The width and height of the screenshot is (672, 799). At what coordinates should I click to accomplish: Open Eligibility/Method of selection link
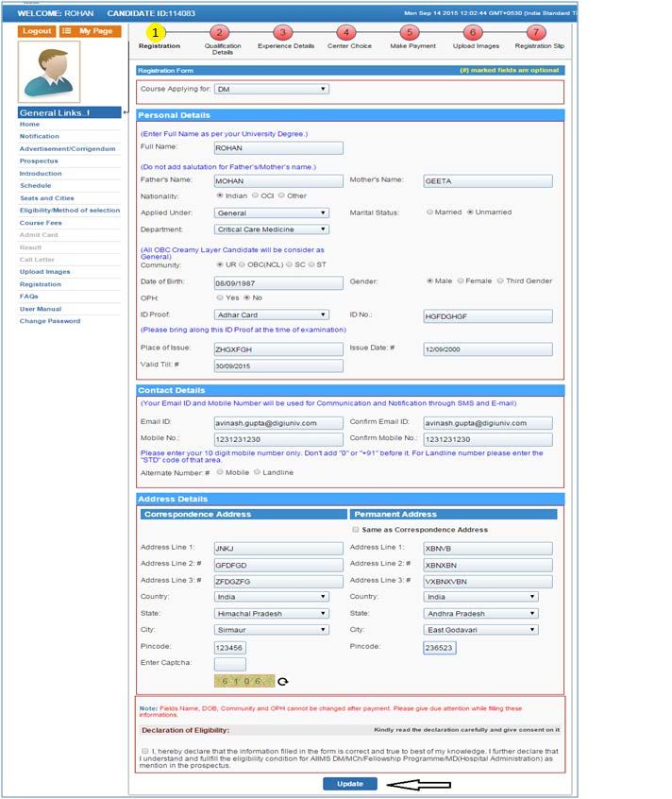point(70,211)
